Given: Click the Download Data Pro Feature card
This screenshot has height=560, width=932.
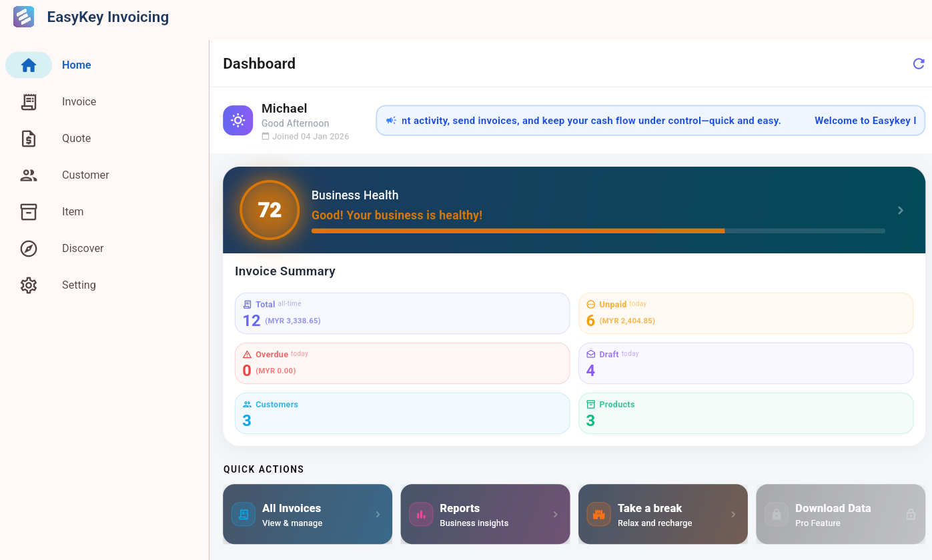Looking at the screenshot, I should pyautogui.click(x=841, y=514).
